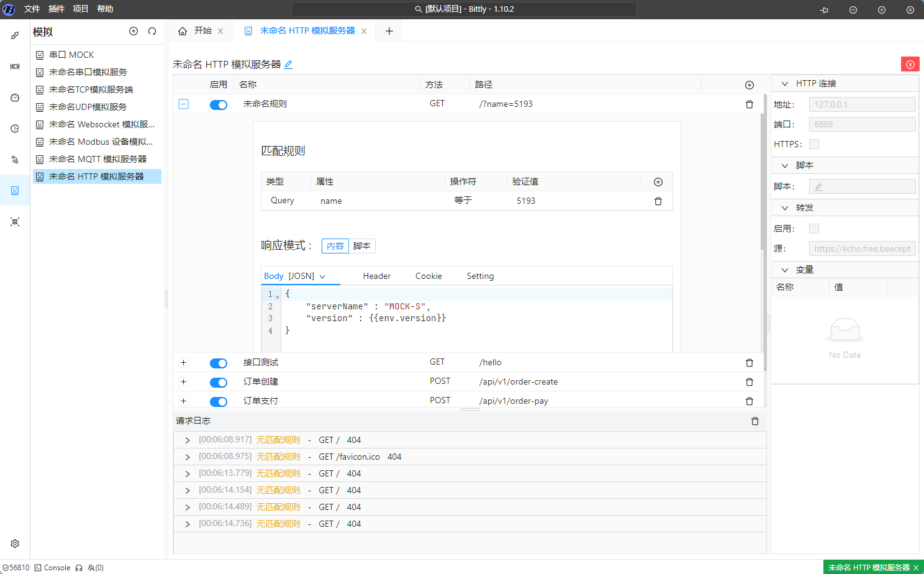The height and width of the screenshot is (574, 924).
Task: Toggle the 接口测试 rule switch
Action: (x=218, y=363)
